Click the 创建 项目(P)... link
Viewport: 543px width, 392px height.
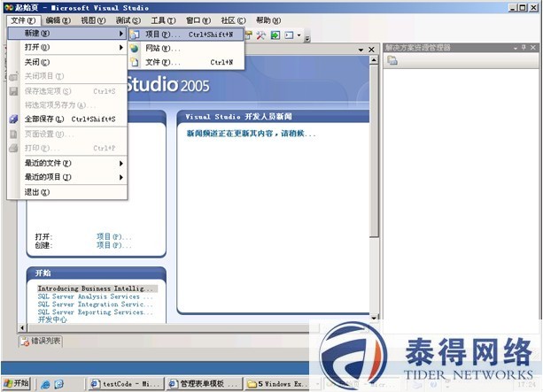click(113, 245)
